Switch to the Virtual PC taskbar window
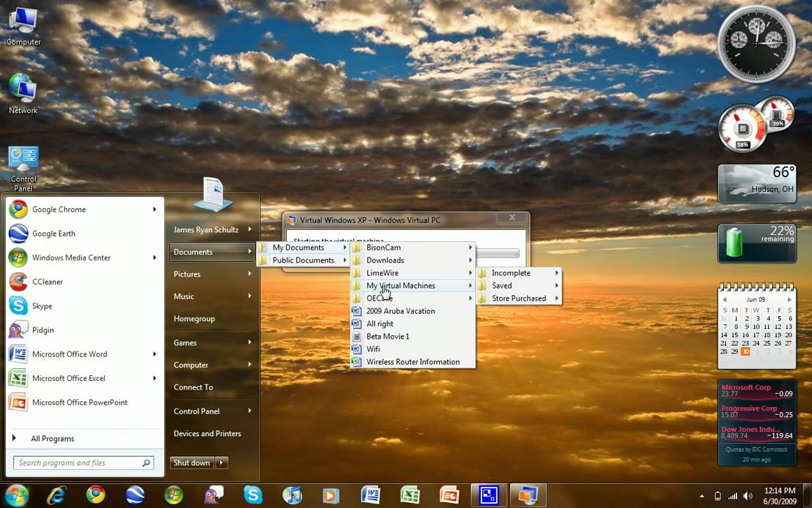The height and width of the screenshot is (508, 812). [x=528, y=495]
